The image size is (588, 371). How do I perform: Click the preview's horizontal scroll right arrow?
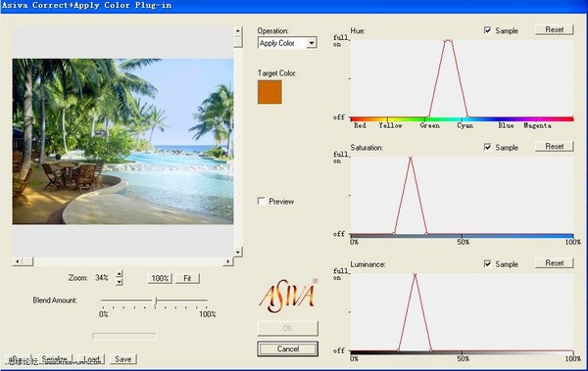[x=228, y=261]
